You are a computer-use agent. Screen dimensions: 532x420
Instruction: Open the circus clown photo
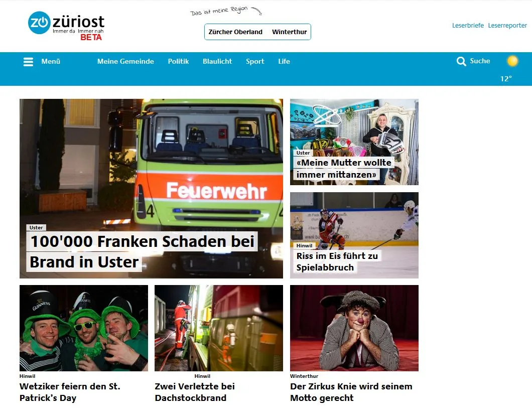(x=354, y=328)
